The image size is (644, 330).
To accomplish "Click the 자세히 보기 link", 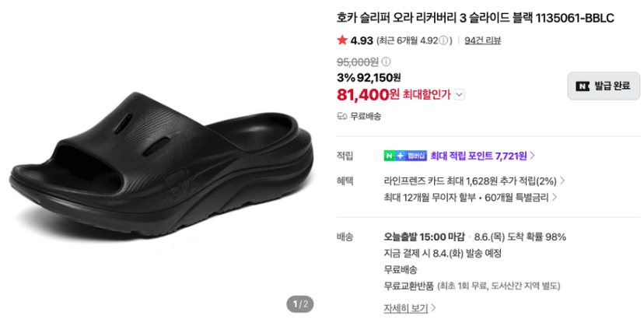I will pyautogui.click(x=409, y=307).
